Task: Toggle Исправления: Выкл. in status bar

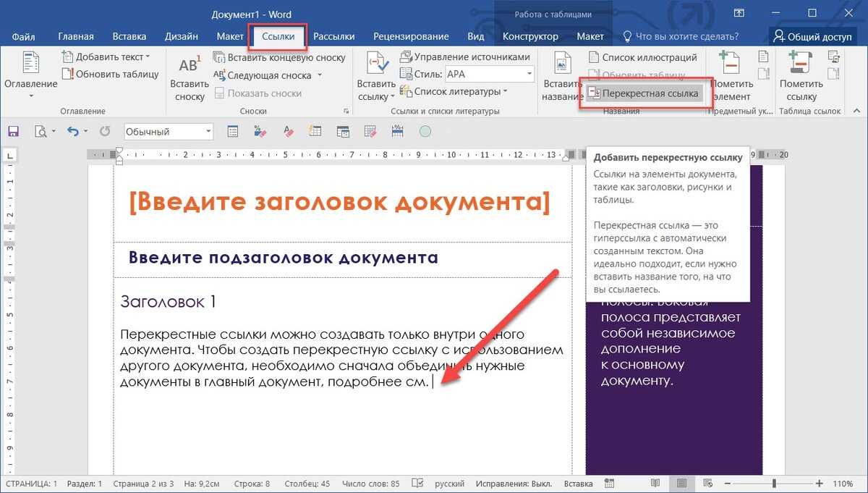Action: click(x=514, y=484)
